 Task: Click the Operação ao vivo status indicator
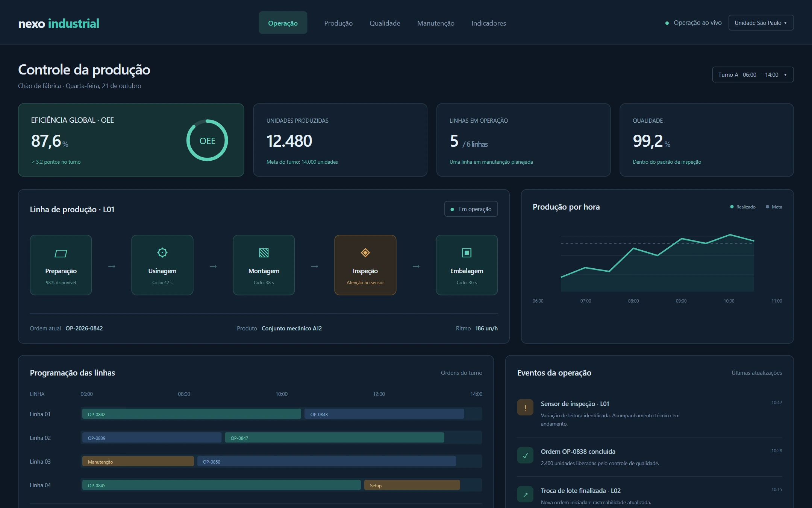click(694, 23)
